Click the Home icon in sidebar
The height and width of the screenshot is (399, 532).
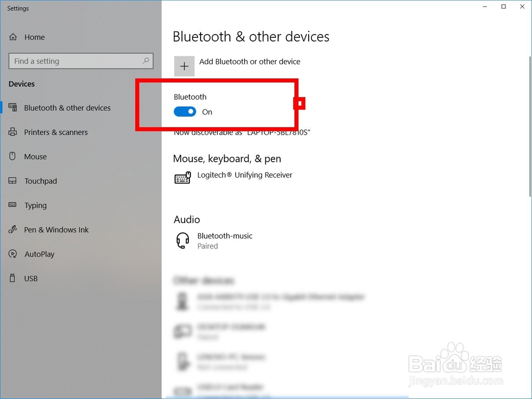tap(13, 37)
